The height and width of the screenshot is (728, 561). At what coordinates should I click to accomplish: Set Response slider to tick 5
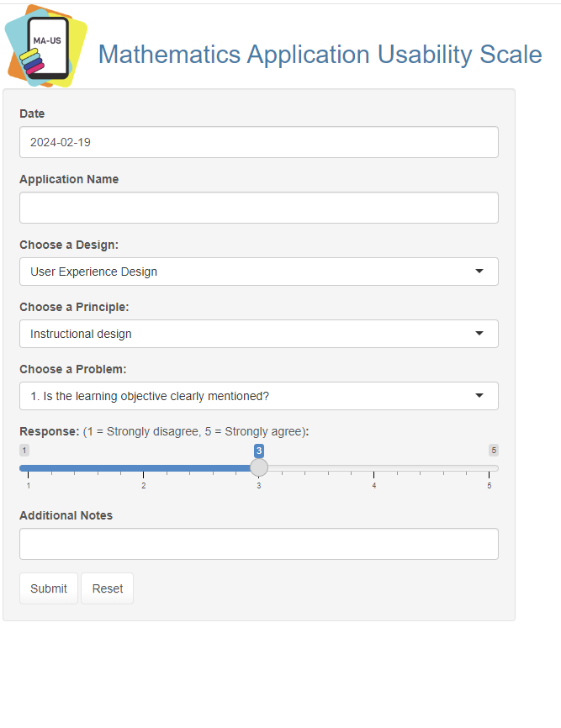click(x=489, y=468)
